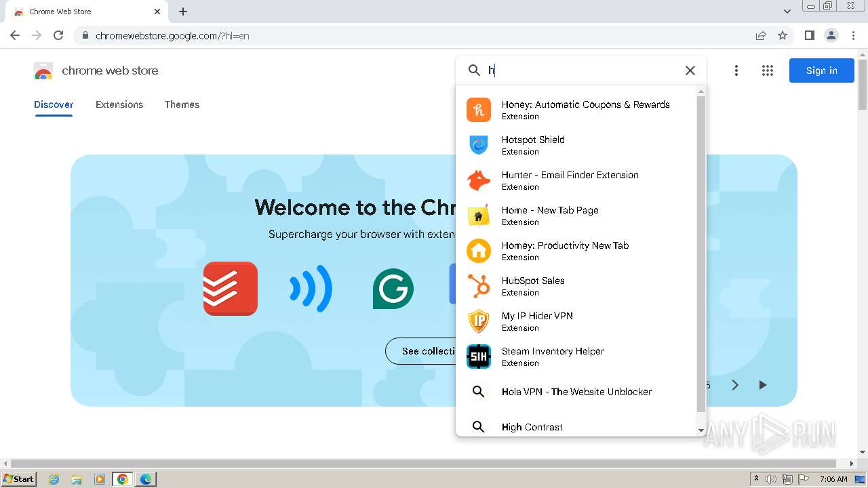Show hidden tray icons arrow
The image size is (868, 488).
coord(756,479)
